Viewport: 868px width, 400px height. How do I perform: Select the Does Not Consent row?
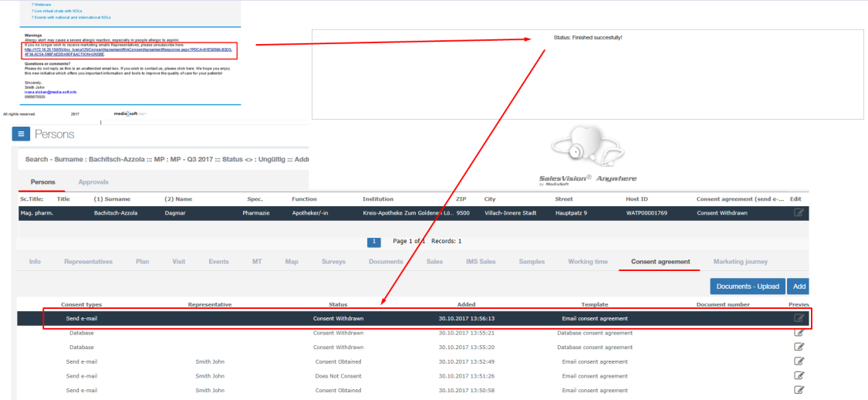point(337,376)
